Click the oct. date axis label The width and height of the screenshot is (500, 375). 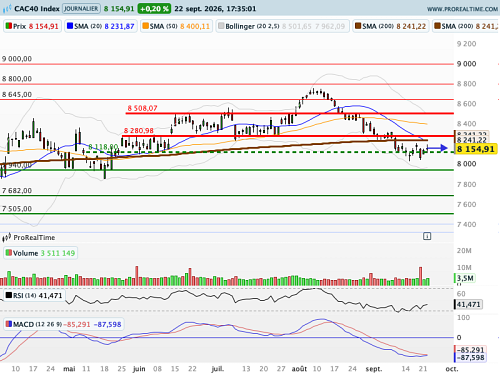coord(452,369)
